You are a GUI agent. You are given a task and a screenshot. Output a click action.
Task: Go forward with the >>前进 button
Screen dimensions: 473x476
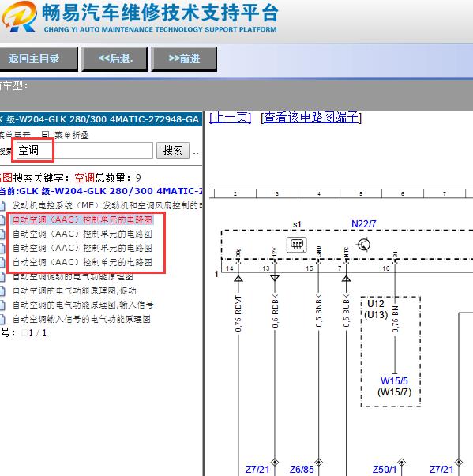pyautogui.click(x=184, y=58)
